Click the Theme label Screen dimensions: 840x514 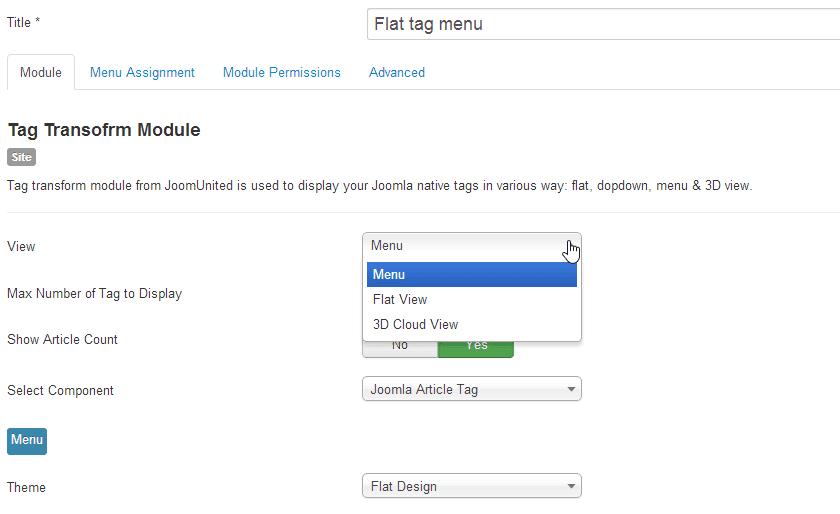click(x=26, y=488)
